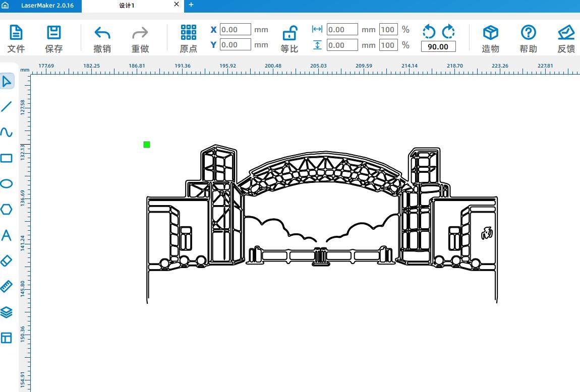Pick the curve drawing tool

(7, 132)
